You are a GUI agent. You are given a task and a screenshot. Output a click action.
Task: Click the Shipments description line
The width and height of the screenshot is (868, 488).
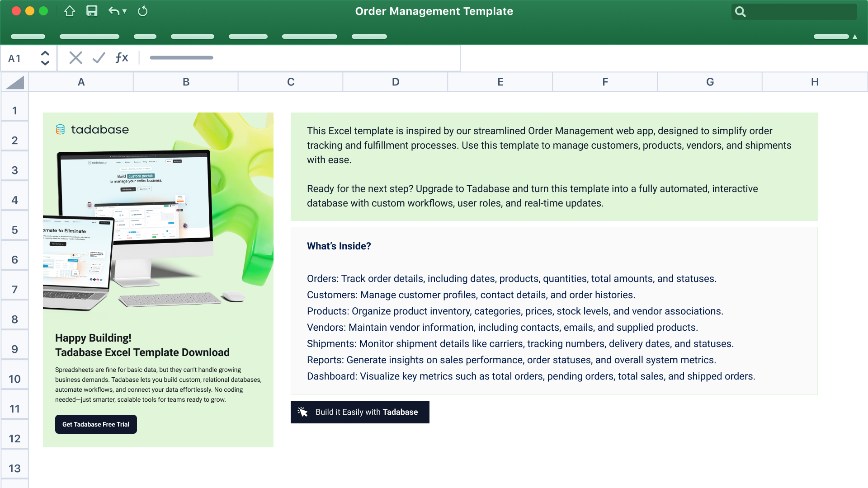pyautogui.click(x=520, y=344)
